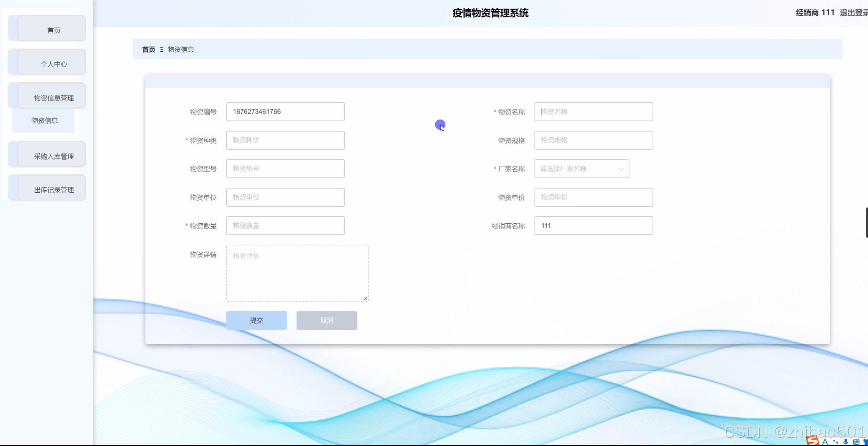This screenshot has width=868, height=446.
Task: Click the 首页 breadcrumb link
Action: click(x=149, y=50)
